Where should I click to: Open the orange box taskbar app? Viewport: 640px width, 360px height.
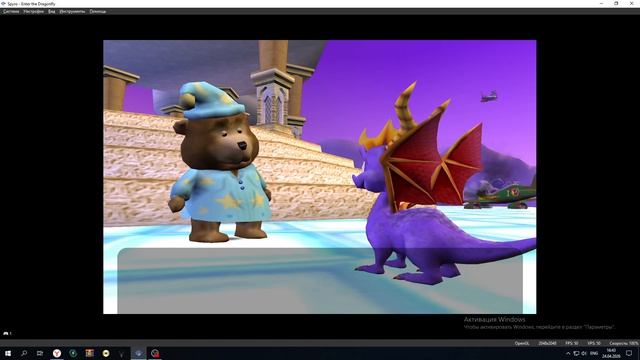pos(89,353)
